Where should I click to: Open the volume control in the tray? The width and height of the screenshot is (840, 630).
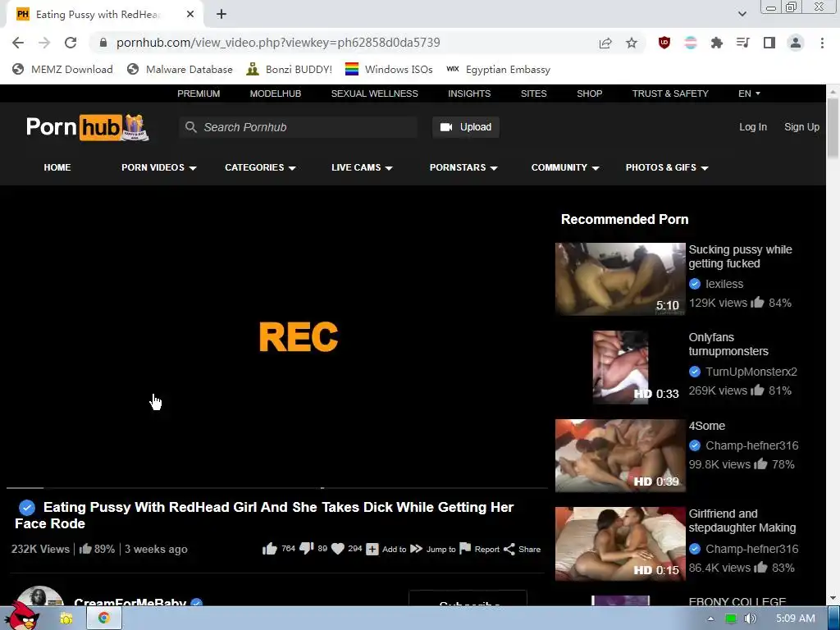(750, 619)
